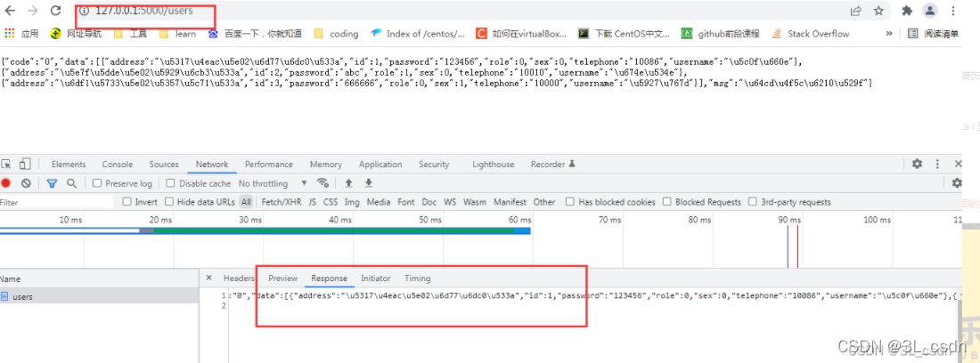Open the Application tab
The height and width of the screenshot is (363, 980).
[x=380, y=164]
